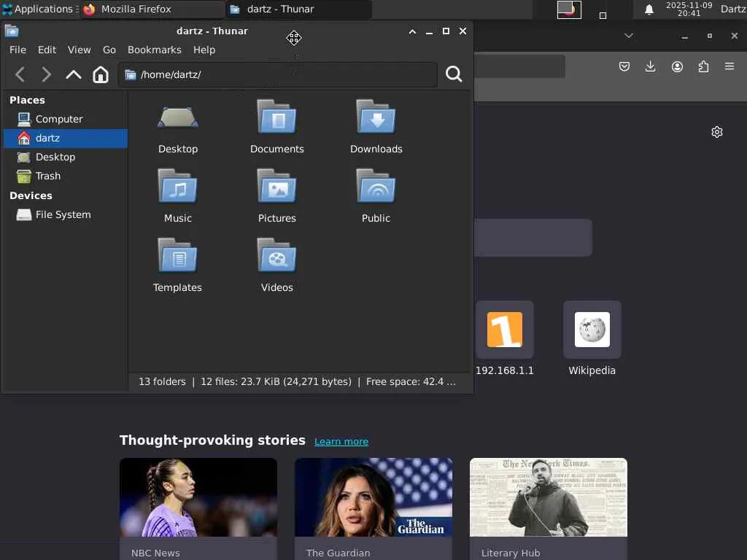Open Firefox downloads panel icon
Image resolution: width=747 pixels, height=560 pixels.
651,66
